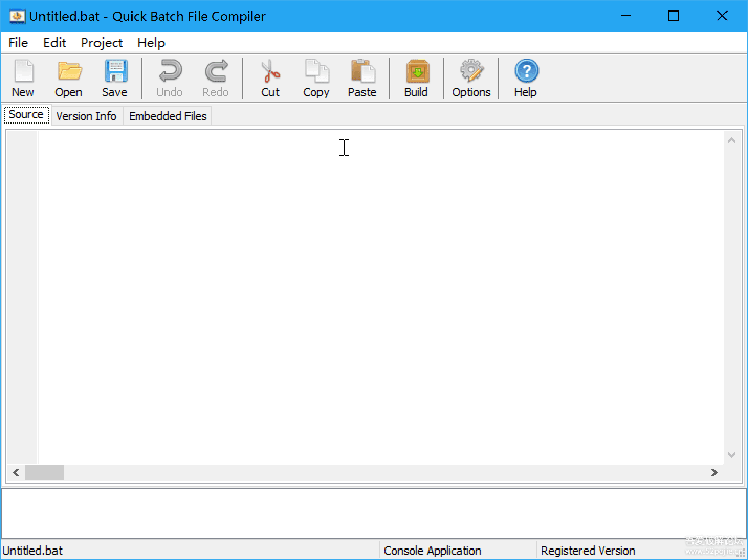Click inside the source code editor area
The height and width of the screenshot is (560, 748).
tap(381, 297)
